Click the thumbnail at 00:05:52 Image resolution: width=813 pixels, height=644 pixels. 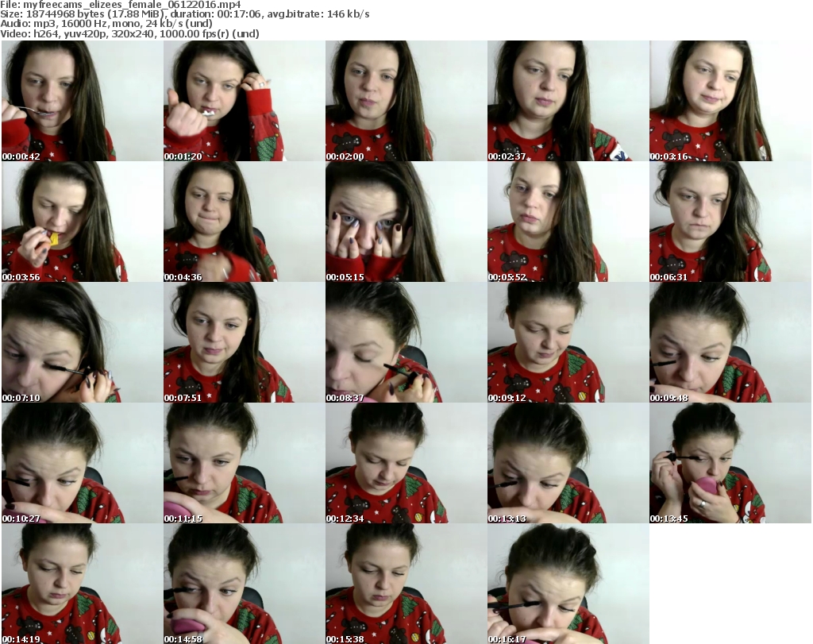(x=568, y=222)
